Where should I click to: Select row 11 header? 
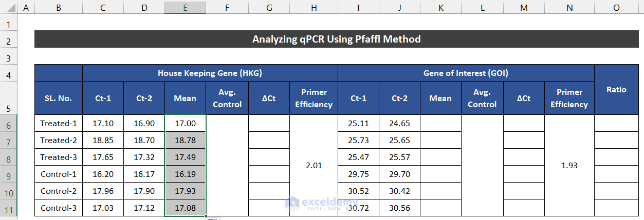click(8, 208)
